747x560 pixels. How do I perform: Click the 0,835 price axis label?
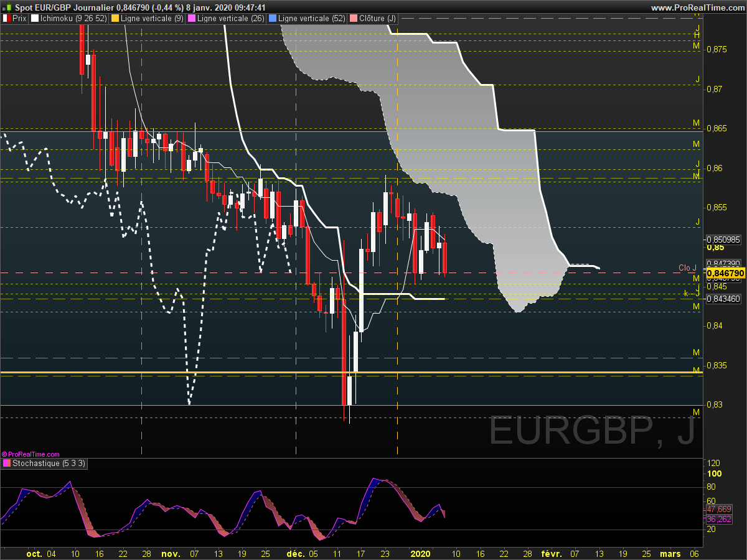716,365
